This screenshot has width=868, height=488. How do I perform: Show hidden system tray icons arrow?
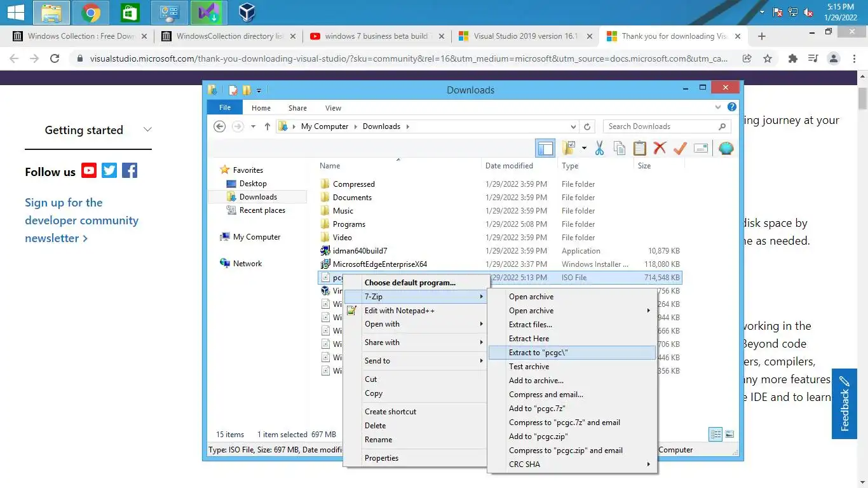point(763,12)
